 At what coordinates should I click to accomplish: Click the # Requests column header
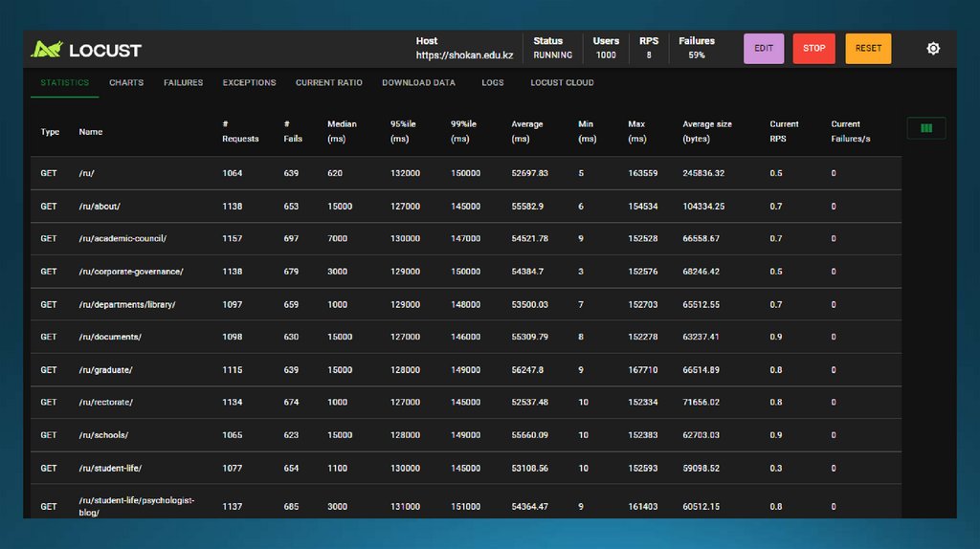[x=240, y=131]
